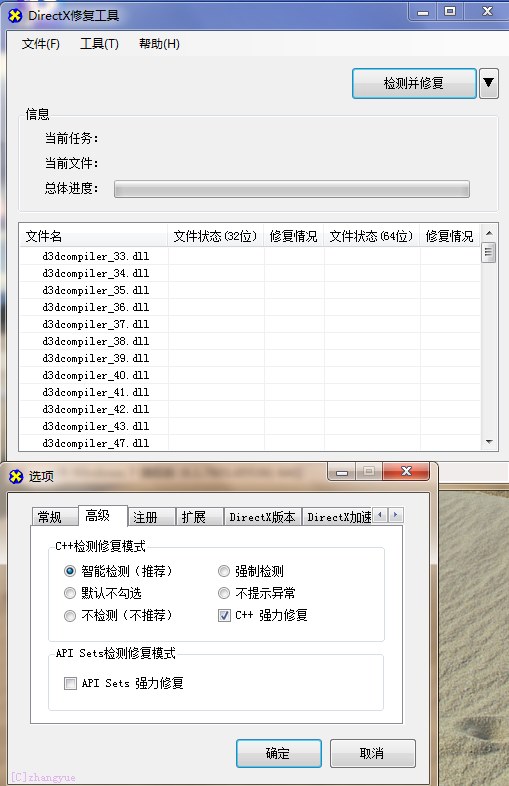The width and height of the screenshot is (509, 786).
Task: Click the 确定 button
Action: tap(279, 753)
